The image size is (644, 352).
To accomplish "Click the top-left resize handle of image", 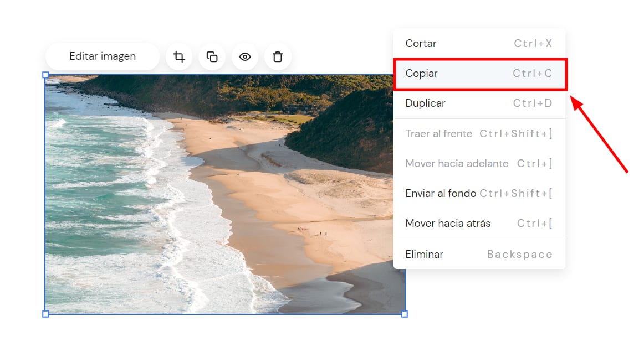I will point(45,75).
